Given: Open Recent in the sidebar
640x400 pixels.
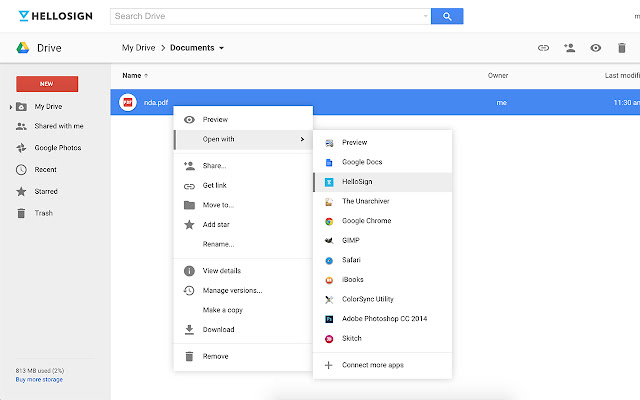Looking at the screenshot, I should point(45,169).
